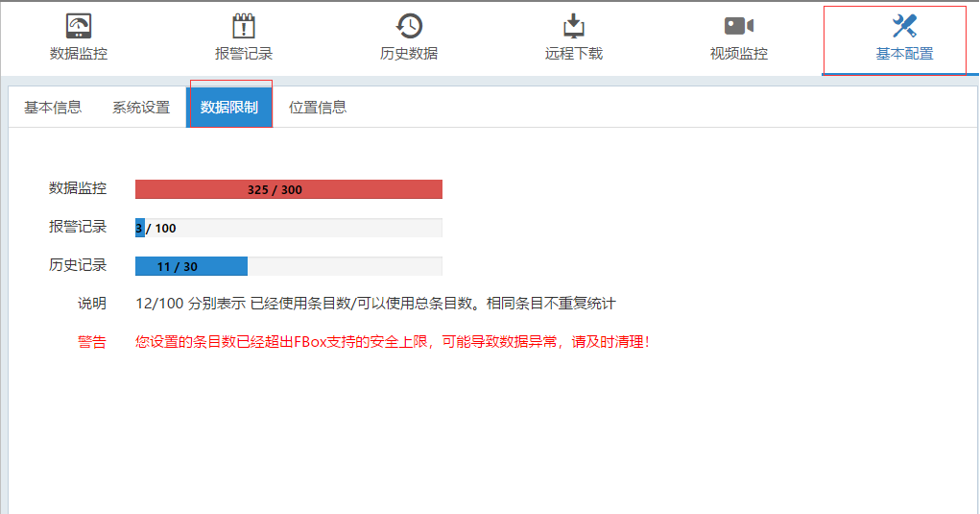Image resolution: width=980 pixels, height=514 pixels.
Task: Click the 历史记录 row label
Action: pyautogui.click(x=78, y=265)
